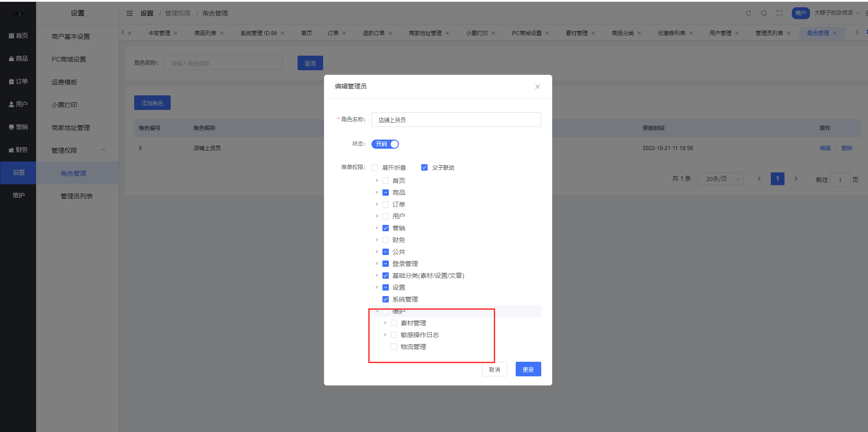Uncheck the 系统管理 permission checkbox
This screenshot has height=432, width=868.
(x=386, y=299)
